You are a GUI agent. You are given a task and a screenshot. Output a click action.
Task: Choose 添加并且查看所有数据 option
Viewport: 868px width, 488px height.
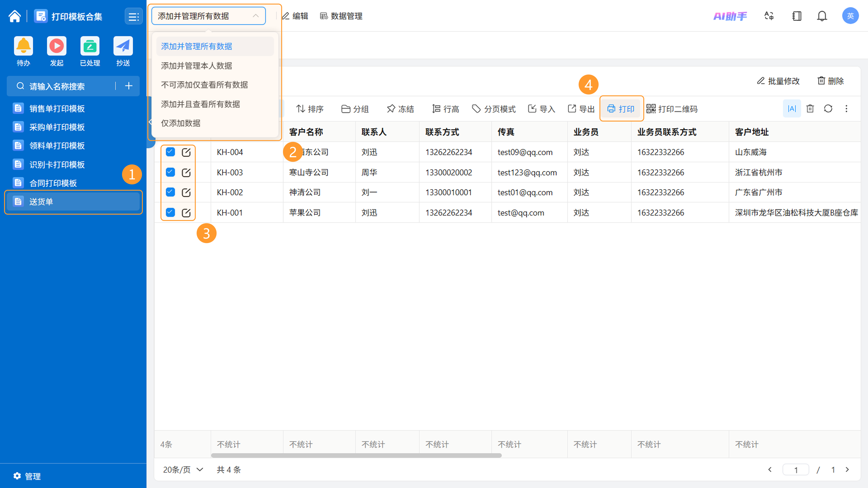tap(215, 104)
